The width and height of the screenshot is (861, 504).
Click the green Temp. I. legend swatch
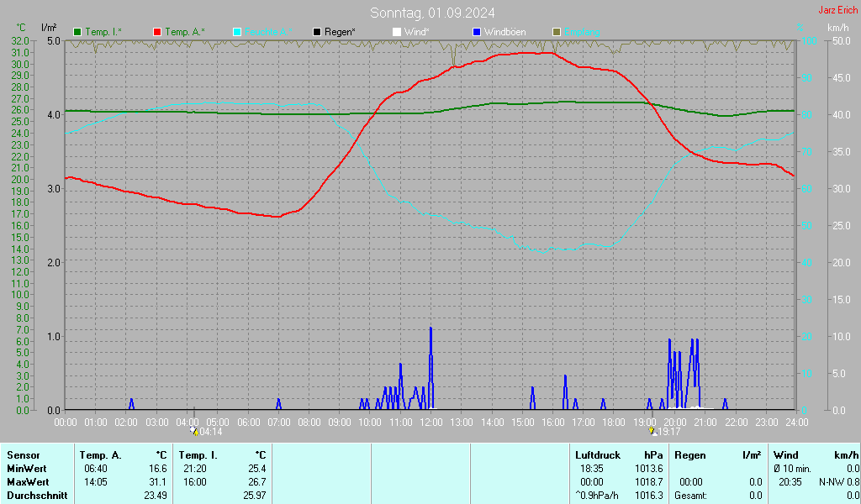coord(77,32)
